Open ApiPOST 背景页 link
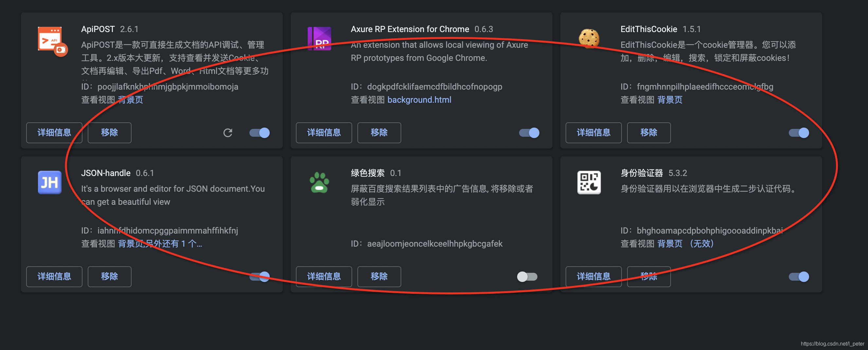The height and width of the screenshot is (350, 868). coord(130,100)
